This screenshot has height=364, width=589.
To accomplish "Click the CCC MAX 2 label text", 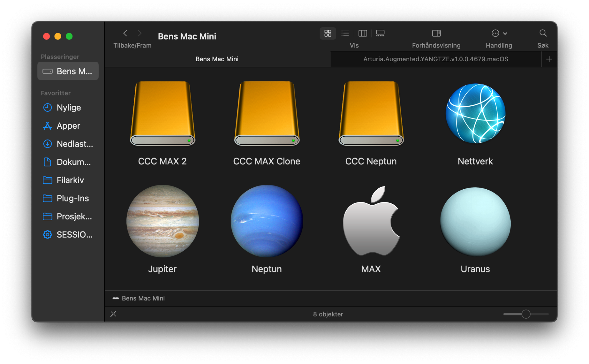I will pyautogui.click(x=163, y=161).
